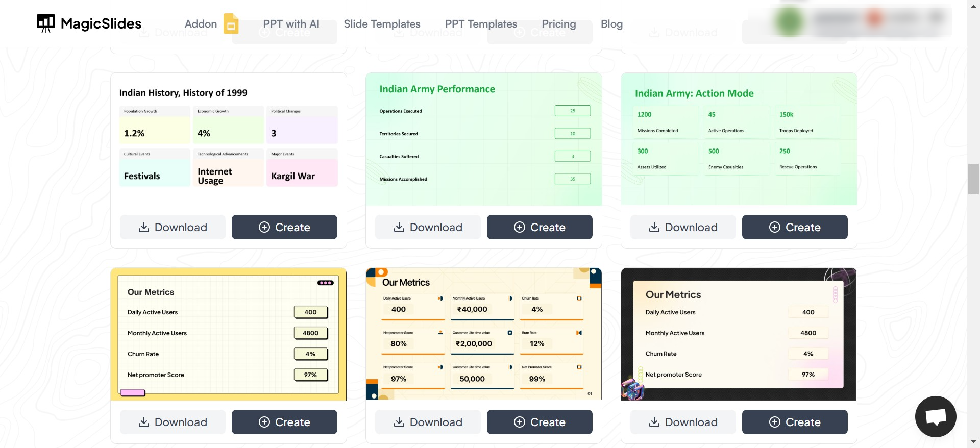Click the 'Operations Executed' label
980x448 pixels.
[401, 111]
